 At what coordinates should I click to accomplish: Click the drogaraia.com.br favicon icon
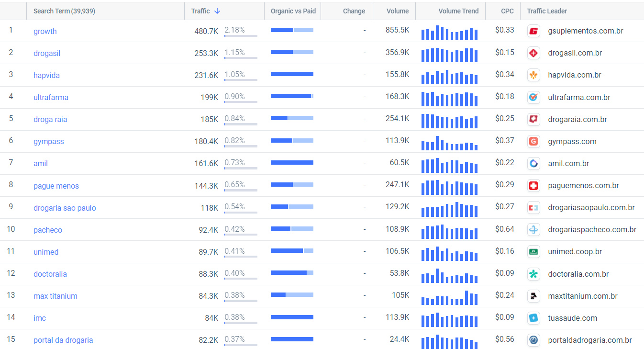533,119
